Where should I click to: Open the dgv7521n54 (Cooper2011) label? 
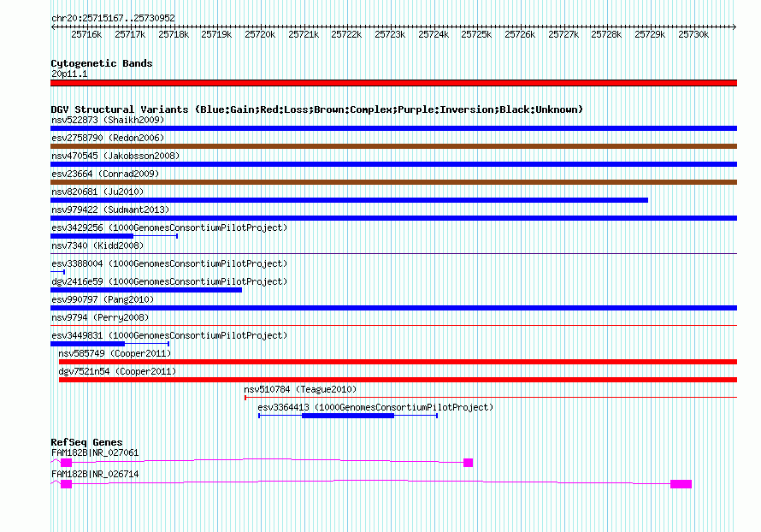tap(117, 371)
